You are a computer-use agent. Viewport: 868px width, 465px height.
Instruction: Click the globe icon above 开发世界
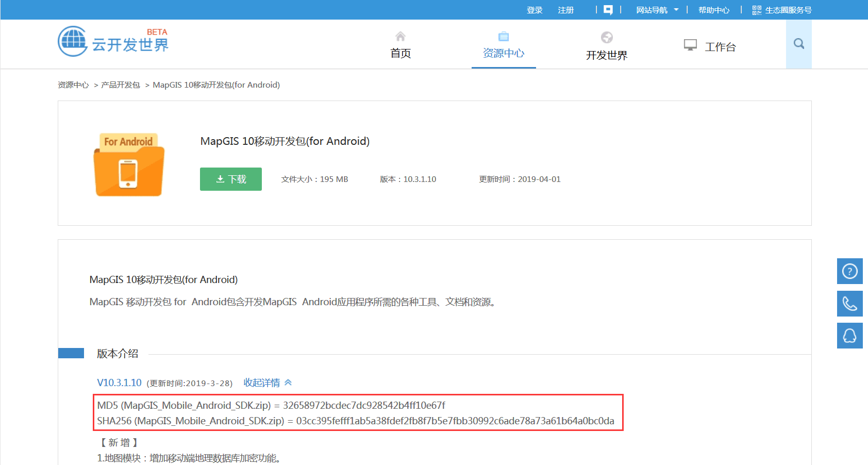tap(607, 37)
